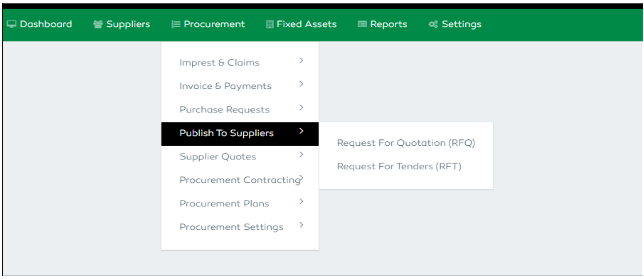Click the Reports icon in the navbar
Screen dimensions: 644x279
[x=362, y=24]
